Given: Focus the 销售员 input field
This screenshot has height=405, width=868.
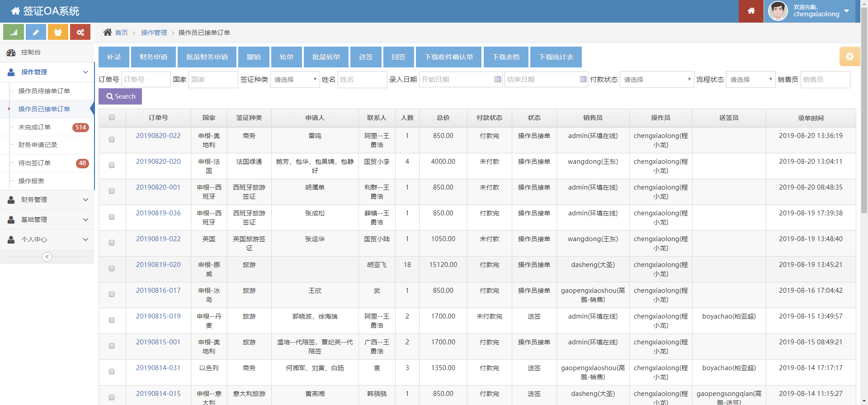Looking at the screenshot, I should 826,79.
